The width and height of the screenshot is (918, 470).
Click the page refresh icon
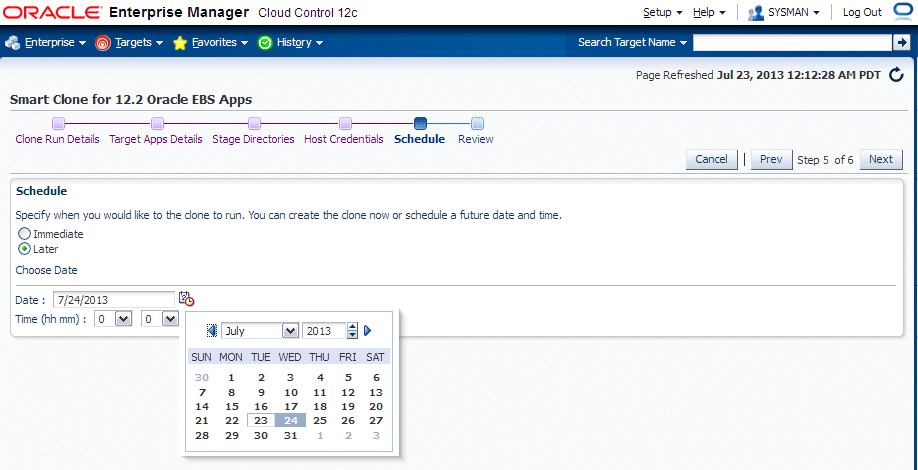[896, 75]
